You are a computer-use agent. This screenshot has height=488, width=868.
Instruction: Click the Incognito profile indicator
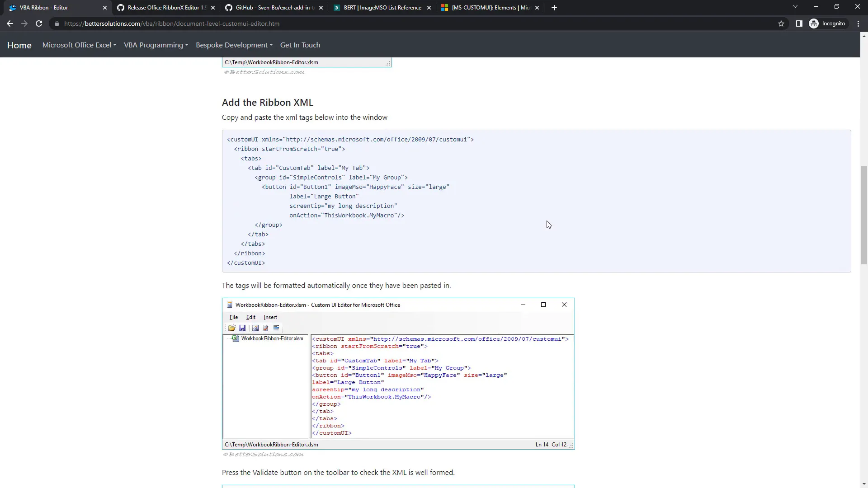coord(829,23)
